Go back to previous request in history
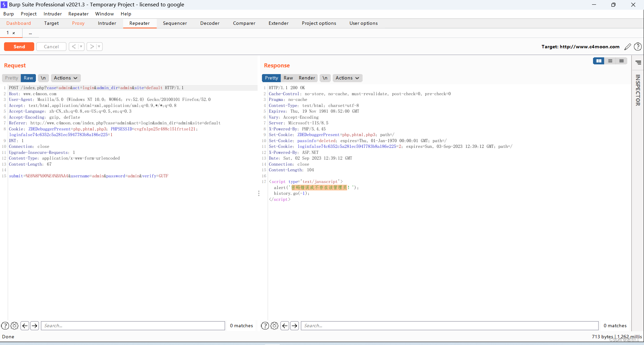 [x=74, y=47]
